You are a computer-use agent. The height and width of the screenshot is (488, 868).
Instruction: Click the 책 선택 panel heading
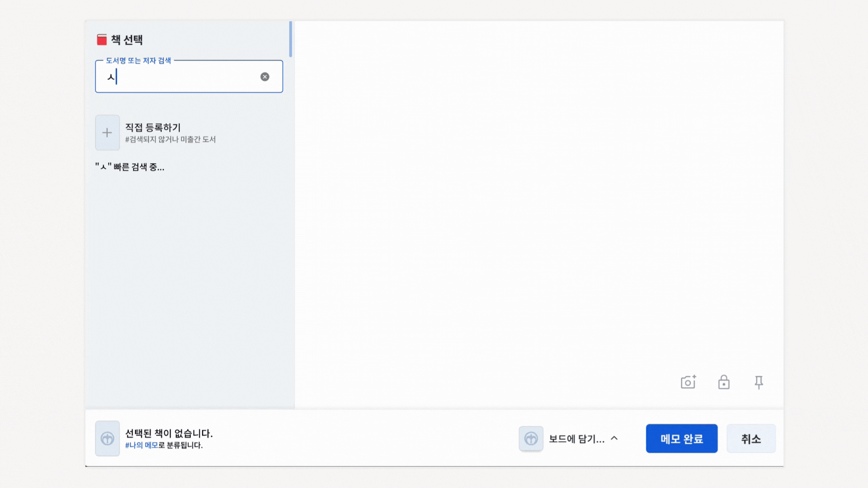127,40
